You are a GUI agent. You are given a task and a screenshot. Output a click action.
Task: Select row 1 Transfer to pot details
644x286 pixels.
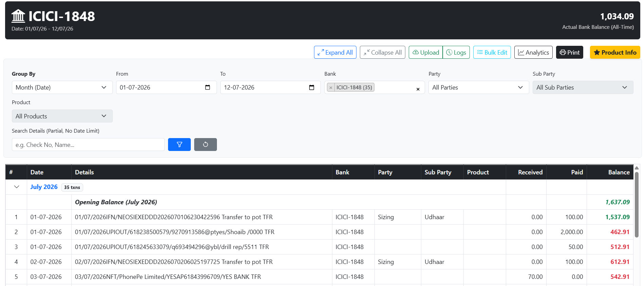(x=174, y=217)
